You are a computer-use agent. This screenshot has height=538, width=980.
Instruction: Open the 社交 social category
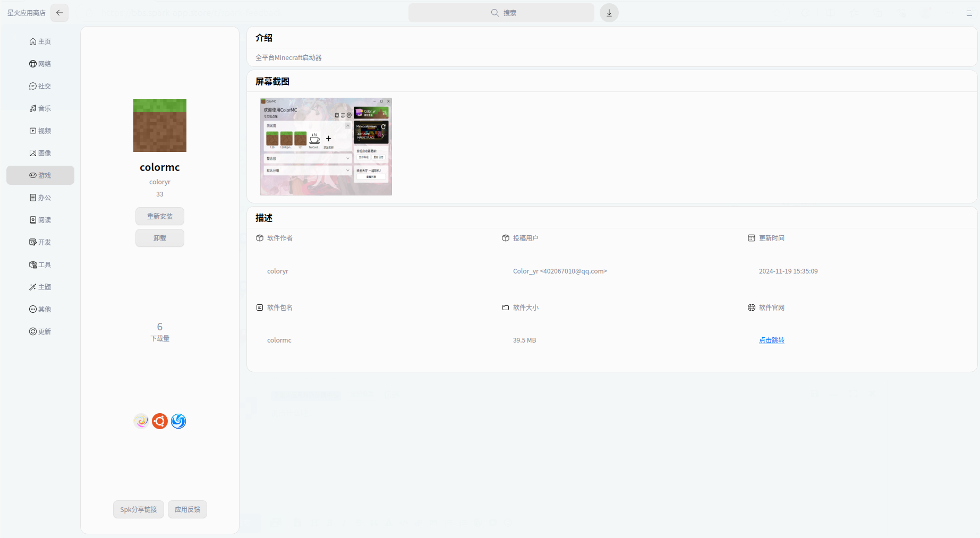click(40, 86)
